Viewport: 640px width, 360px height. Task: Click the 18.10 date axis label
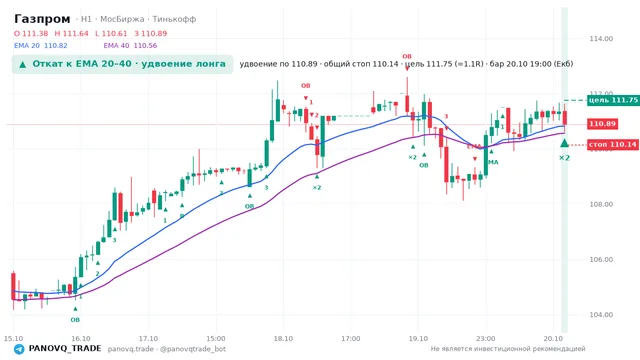coord(283,339)
